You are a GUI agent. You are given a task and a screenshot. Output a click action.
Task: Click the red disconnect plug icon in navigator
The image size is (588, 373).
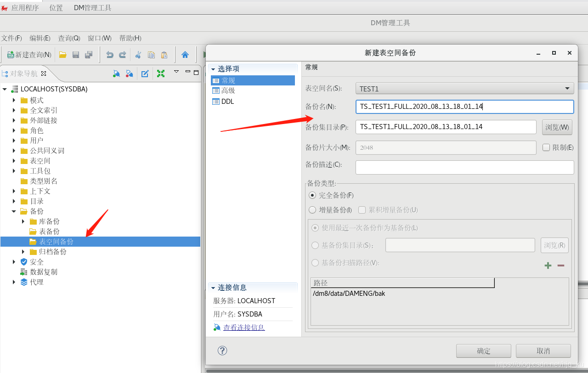point(130,73)
